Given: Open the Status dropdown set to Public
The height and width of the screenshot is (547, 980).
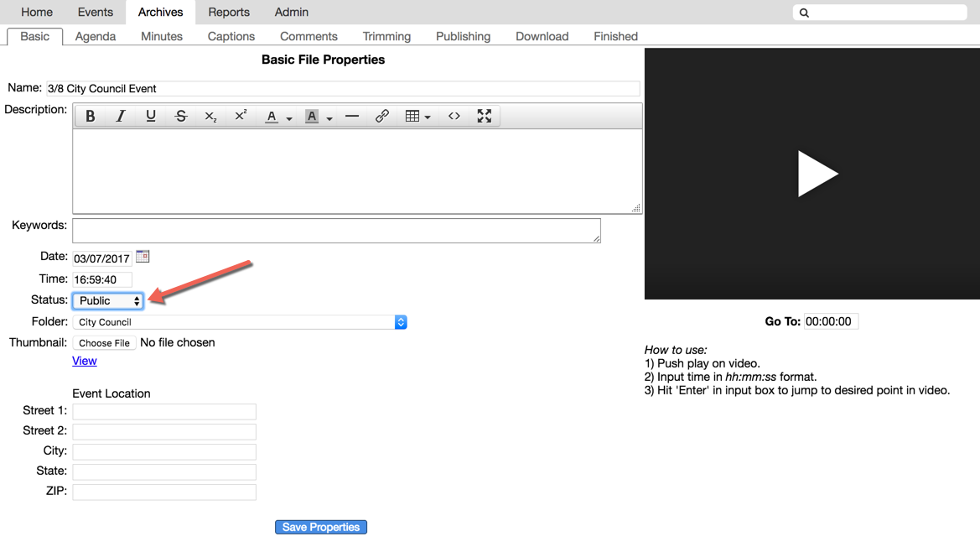Looking at the screenshot, I should tap(108, 300).
